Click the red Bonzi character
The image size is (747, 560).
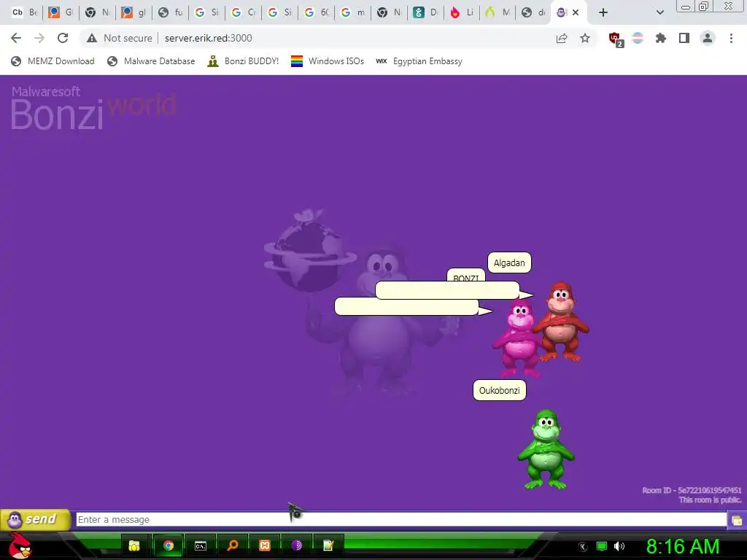tap(562, 322)
